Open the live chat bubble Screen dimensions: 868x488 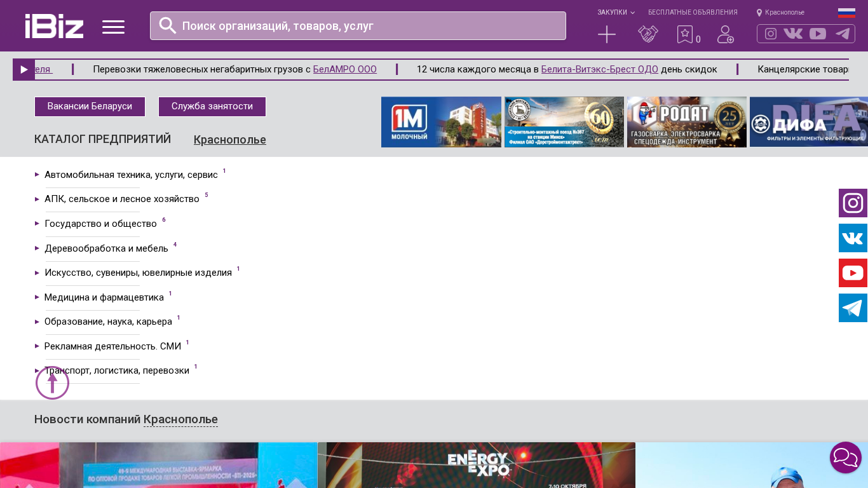coord(846,457)
